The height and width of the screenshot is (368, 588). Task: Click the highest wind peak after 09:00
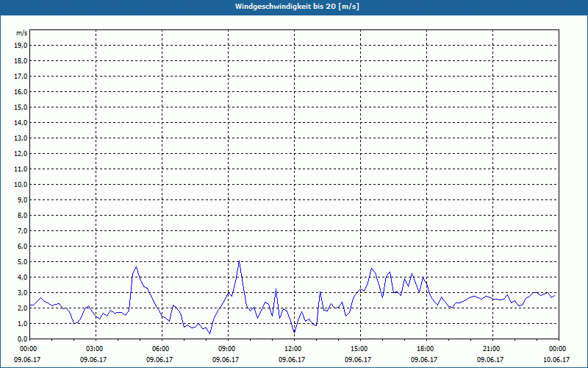(239, 261)
